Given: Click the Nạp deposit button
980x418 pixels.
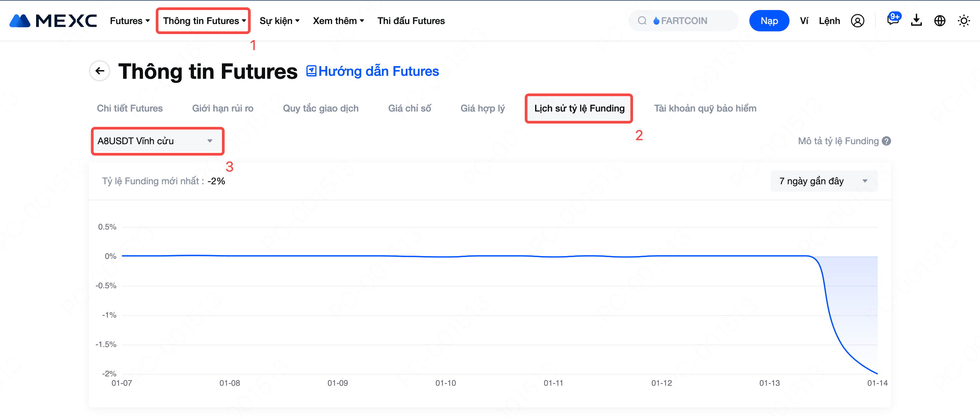Looking at the screenshot, I should coord(769,21).
